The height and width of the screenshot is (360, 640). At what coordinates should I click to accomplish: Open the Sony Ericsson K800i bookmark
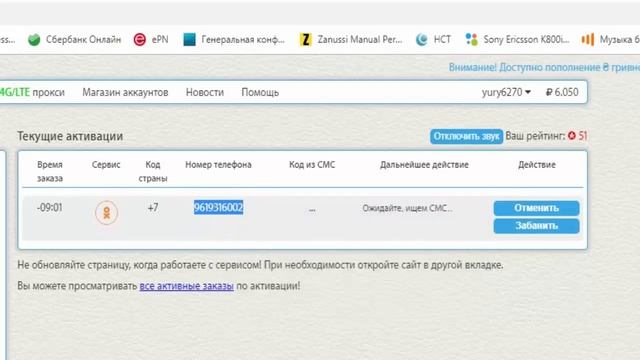tap(517, 40)
